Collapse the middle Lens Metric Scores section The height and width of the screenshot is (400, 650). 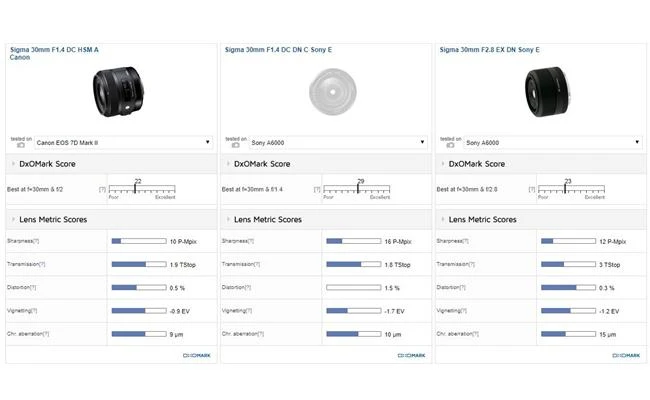(230, 219)
